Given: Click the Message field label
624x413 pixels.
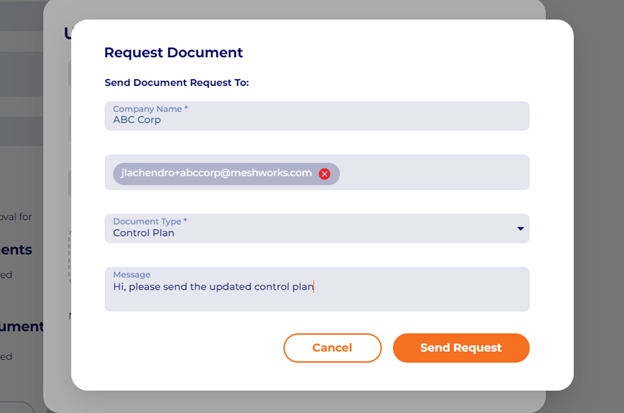Looking at the screenshot, I should click(132, 275).
